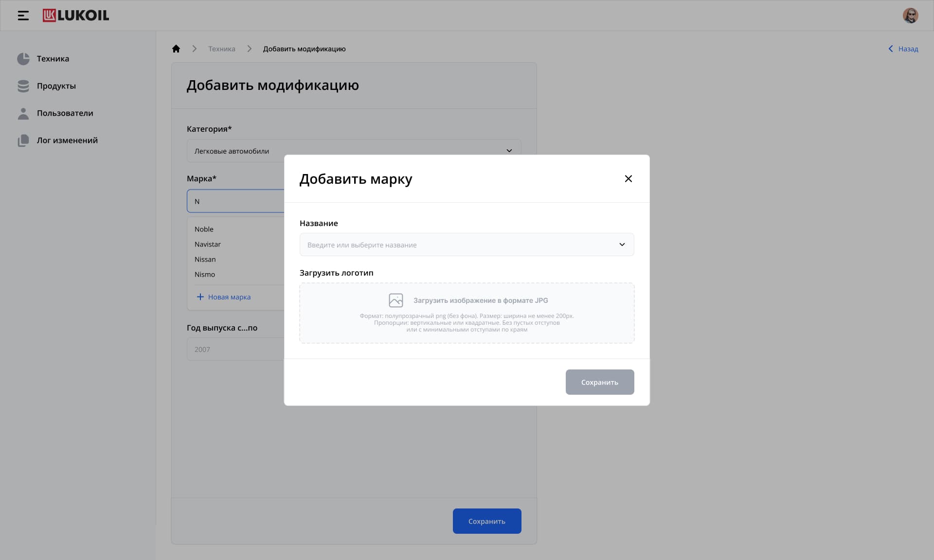Open the user avatar profile
Image resolution: width=934 pixels, height=560 pixels.
tap(910, 16)
